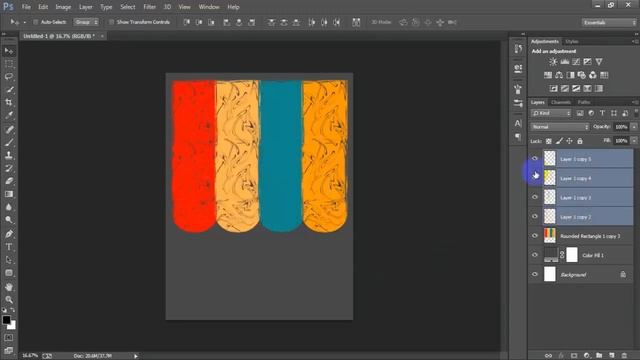Screen dimensions: 640x360
Task: Select the Zoom tool
Action: coord(9,300)
